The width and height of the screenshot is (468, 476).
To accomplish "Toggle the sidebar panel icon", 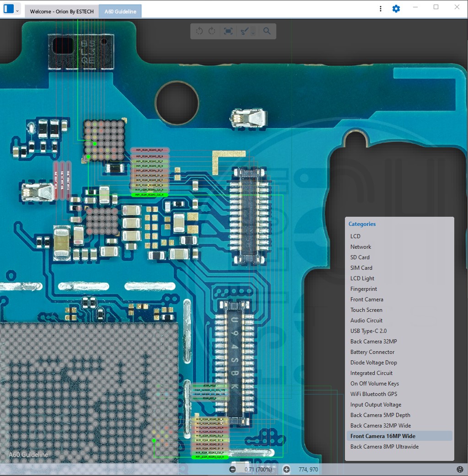I will 8,9.
